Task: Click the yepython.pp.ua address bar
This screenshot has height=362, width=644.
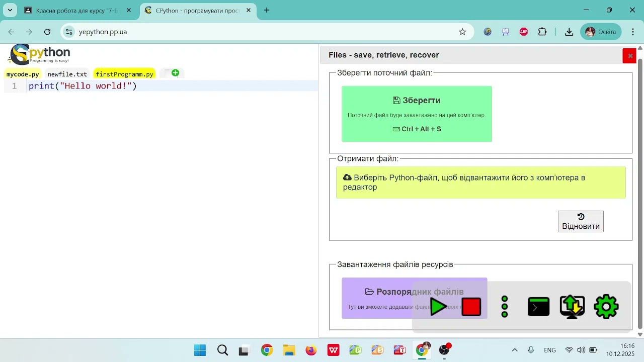Action: (x=267, y=32)
